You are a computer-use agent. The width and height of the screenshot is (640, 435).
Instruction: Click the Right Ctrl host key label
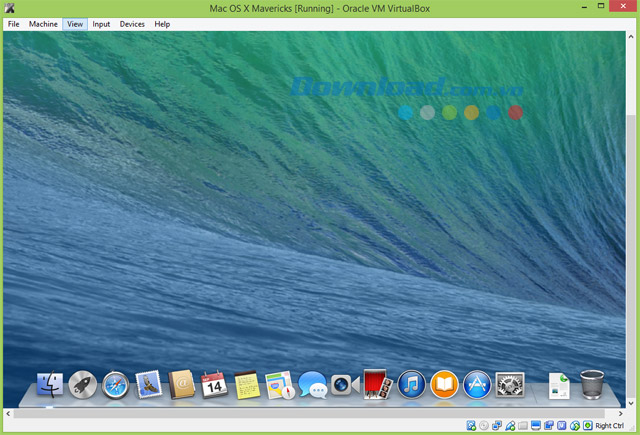(x=609, y=426)
